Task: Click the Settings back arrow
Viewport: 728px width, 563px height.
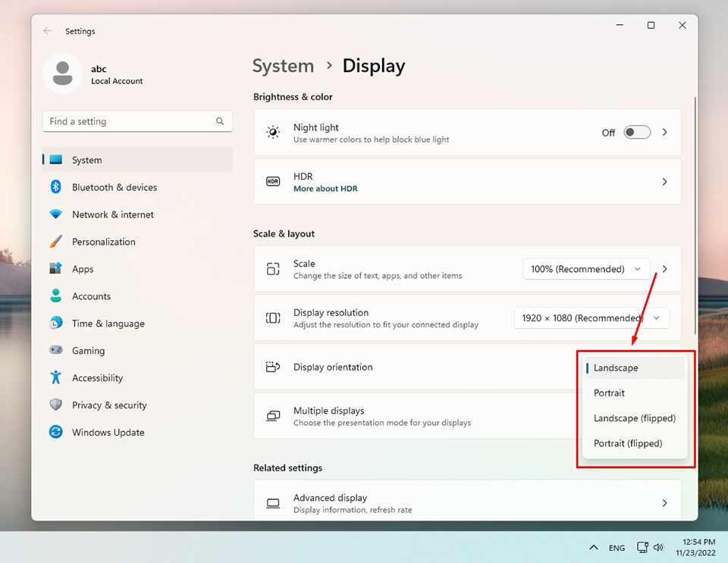Action: point(47,30)
